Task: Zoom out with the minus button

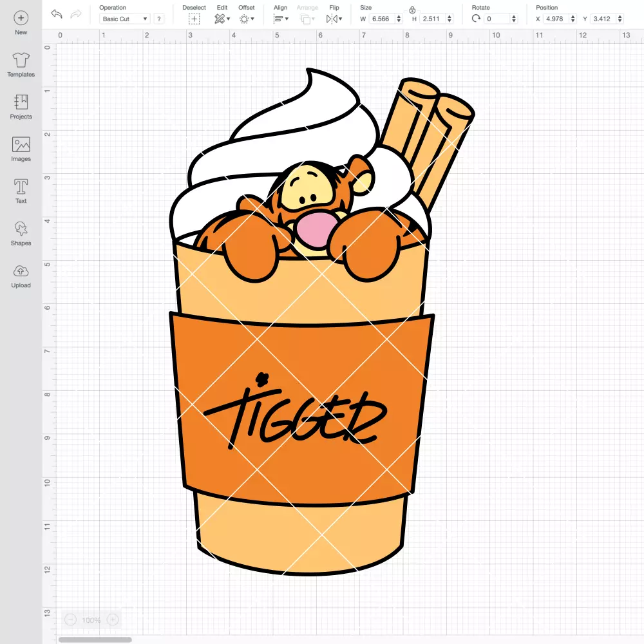Action: (71, 620)
